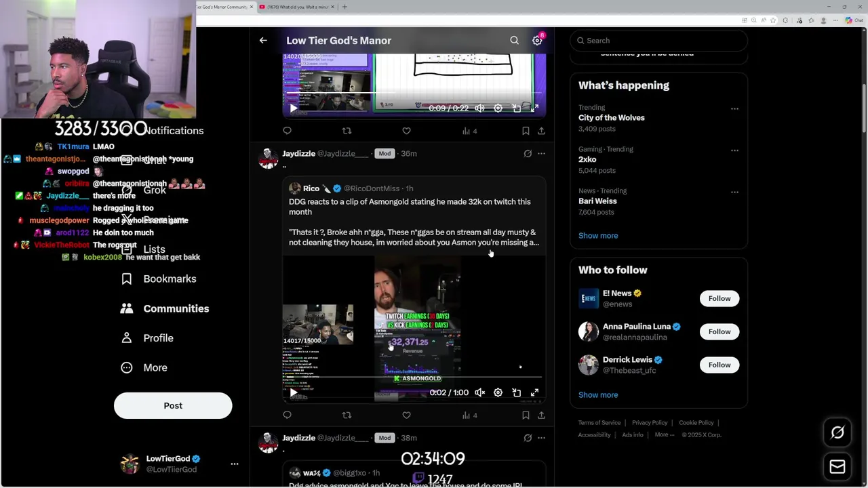Click the Post button
868x488 pixels.
pos(173,405)
